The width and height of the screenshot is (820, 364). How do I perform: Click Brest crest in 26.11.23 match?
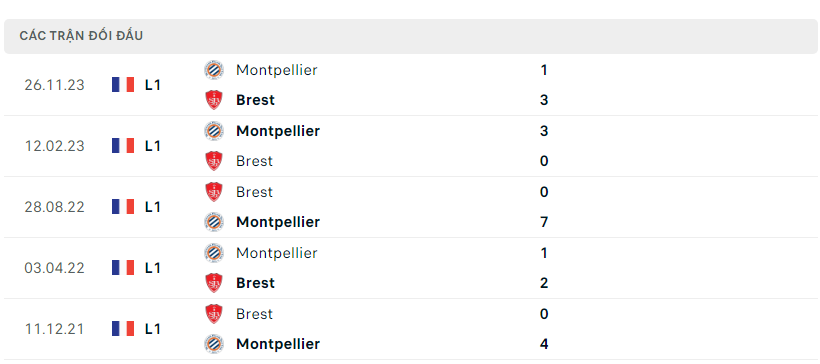pyautogui.click(x=214, y=100)
